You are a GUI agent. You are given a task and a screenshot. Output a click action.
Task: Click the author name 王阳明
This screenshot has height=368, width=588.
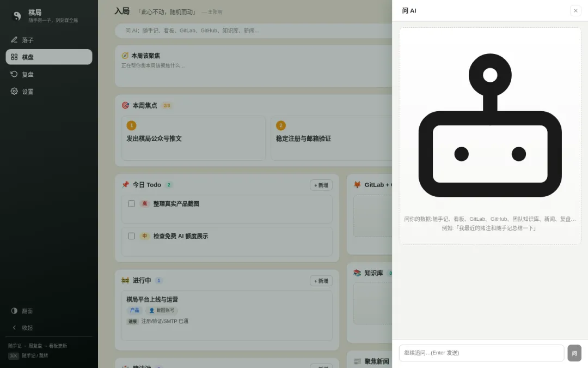(215, 12)
